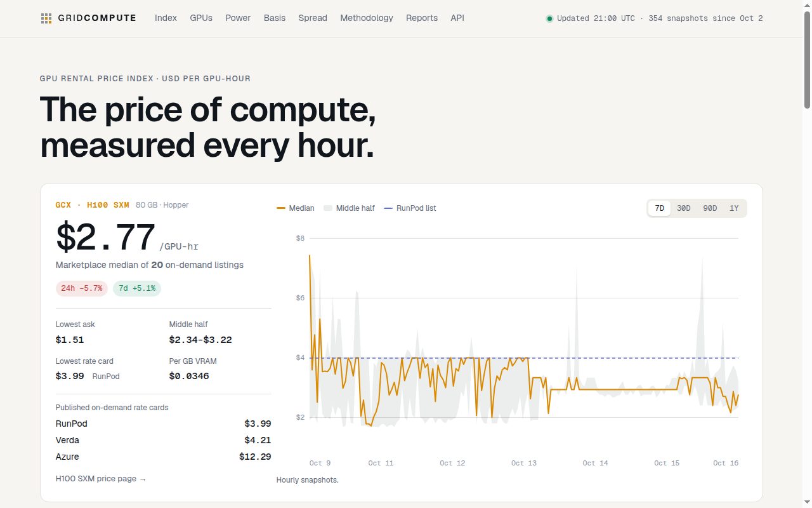
Task: Click the Azure rate card row name
Action: 67,457
